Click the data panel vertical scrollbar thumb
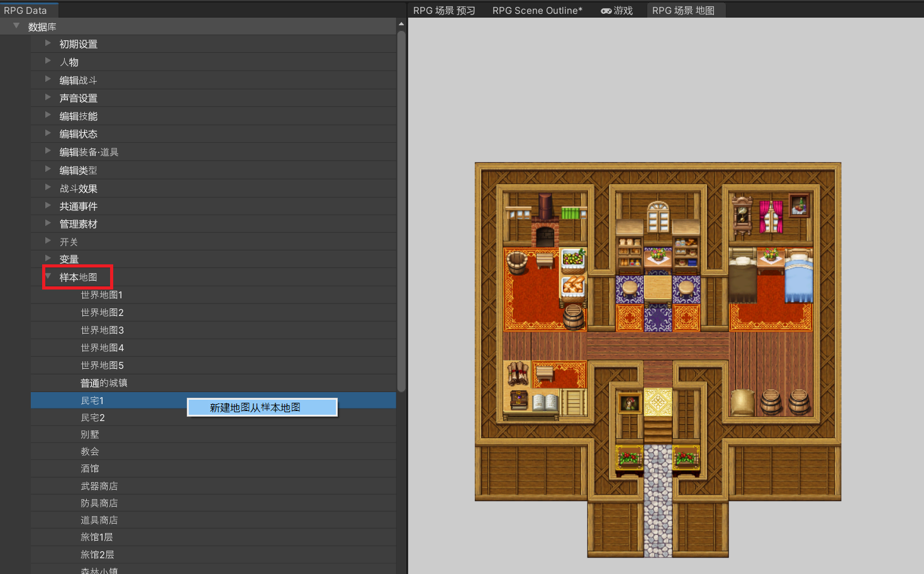924x574 pixels. pyautogui.click(x=401, y=211)
